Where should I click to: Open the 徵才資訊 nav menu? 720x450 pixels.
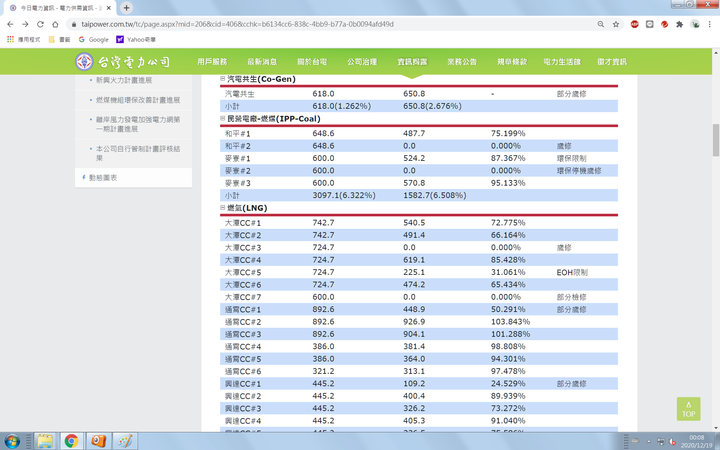[612, 62]
